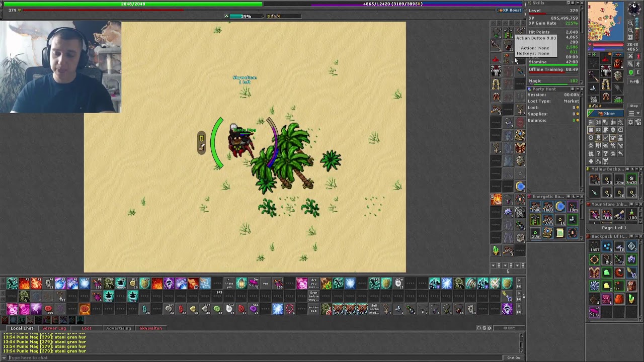The image size is (644, 362).
Task: Open the chat dropdown arrow beside the input
Action: [x=5, y=357]
